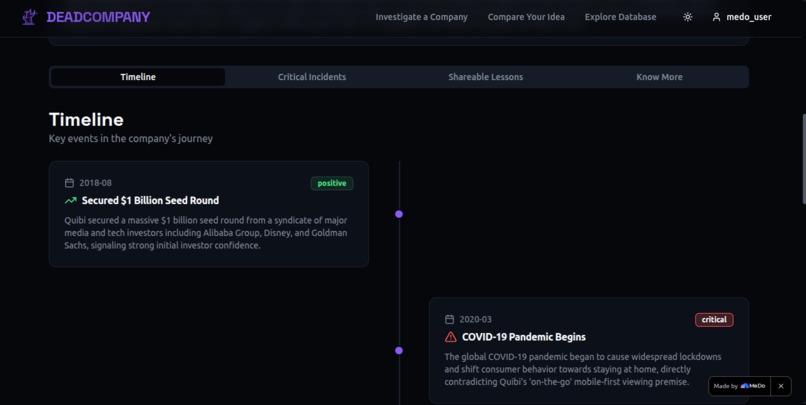
Task: Open the Shareable Lessons tab
Action: click(x=486, y=77)
